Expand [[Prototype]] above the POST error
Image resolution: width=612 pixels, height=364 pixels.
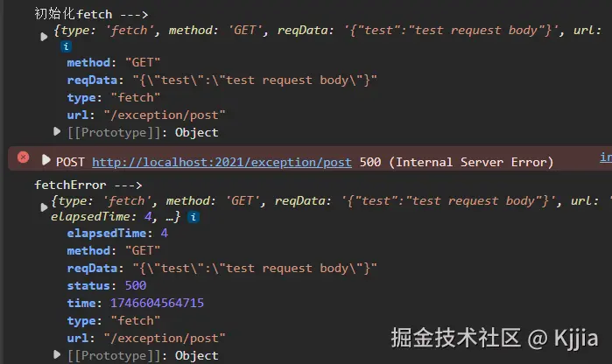coord(59,132)
